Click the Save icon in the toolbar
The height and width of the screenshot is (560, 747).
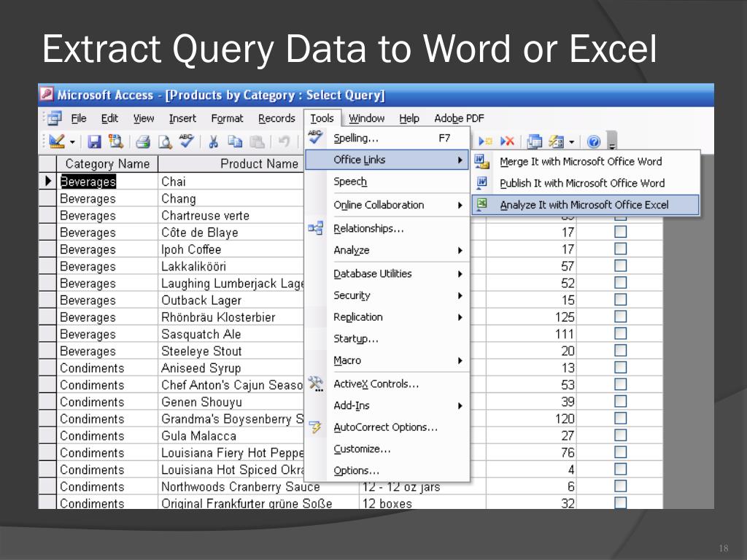pyautogui.click(x=95, y=142)
